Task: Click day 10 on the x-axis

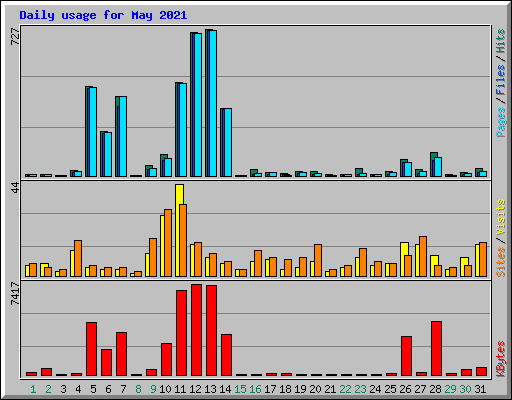Action: click(x=165, y=389)
